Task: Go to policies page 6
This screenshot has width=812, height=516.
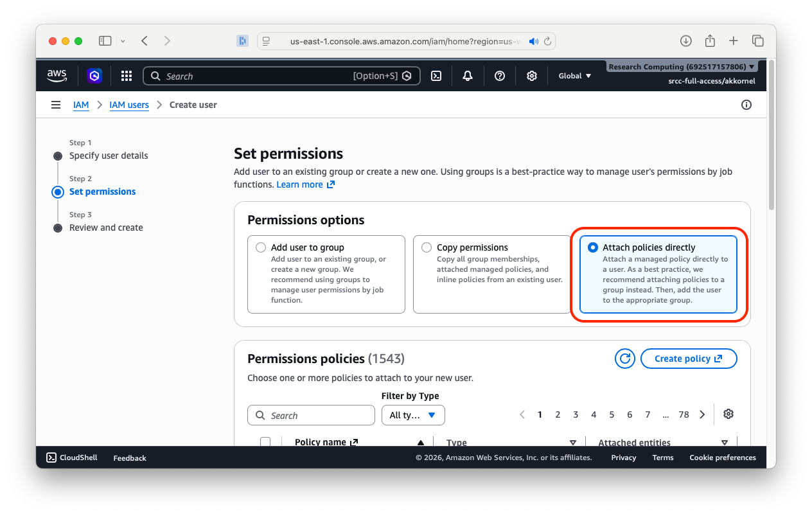Action: point(630,415)
